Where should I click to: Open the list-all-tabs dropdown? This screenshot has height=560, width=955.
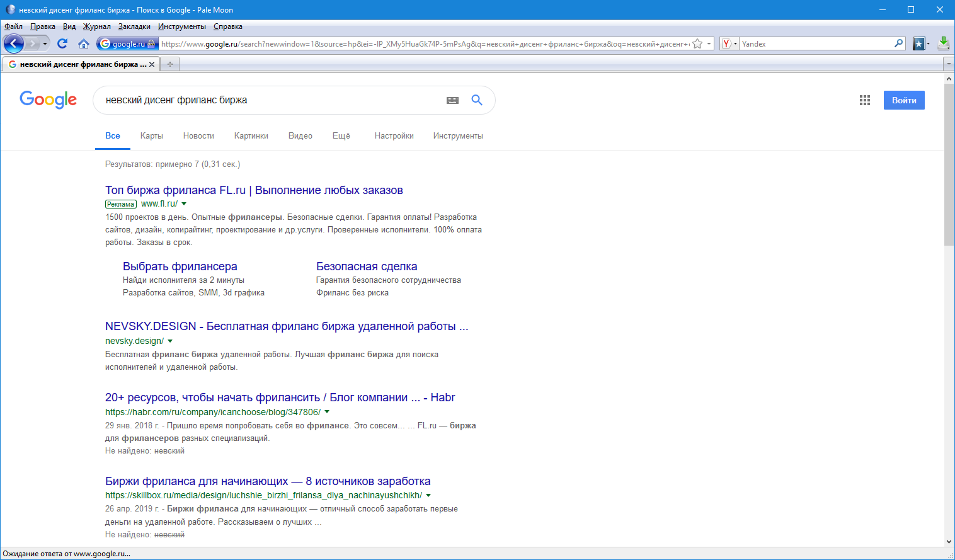coord(948,64)
